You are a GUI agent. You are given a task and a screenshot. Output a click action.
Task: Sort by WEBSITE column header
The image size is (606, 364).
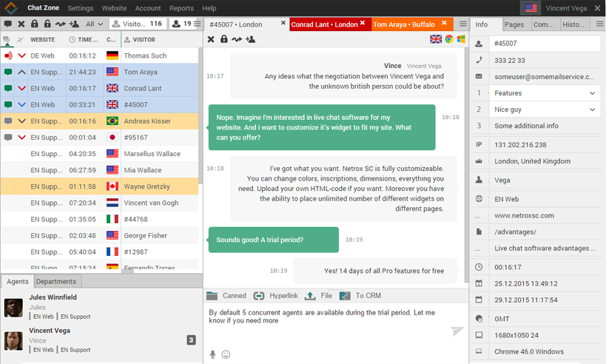point(42,39)
